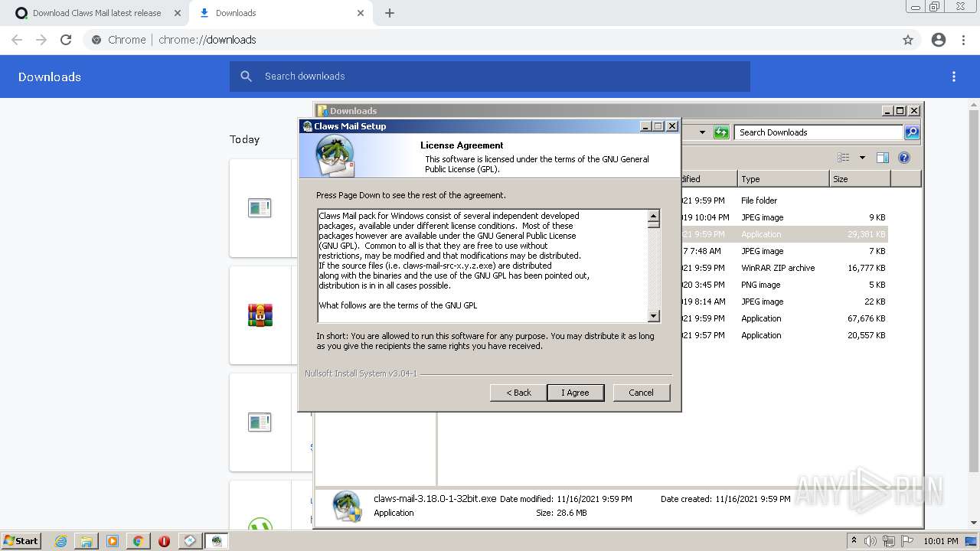Click the third download item file icon
This screenshot has height=551, width=980.
[x=260, y=422]
